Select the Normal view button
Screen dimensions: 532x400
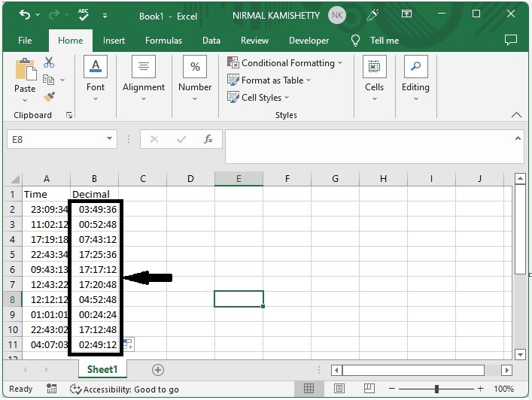coord(309,389)
